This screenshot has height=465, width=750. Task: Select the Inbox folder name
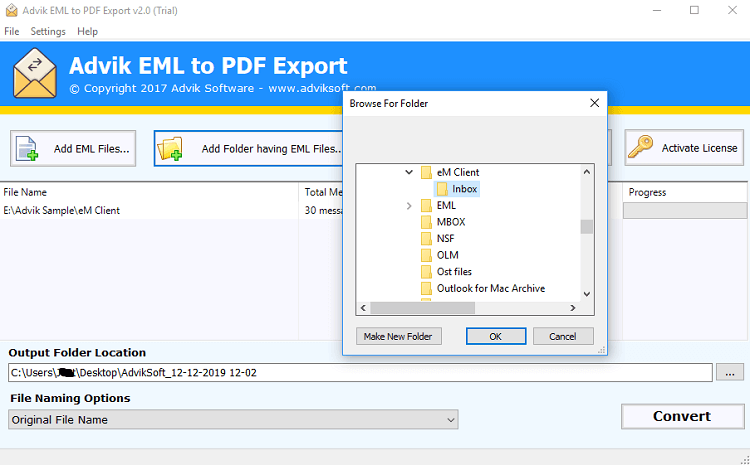pos(464,189)
